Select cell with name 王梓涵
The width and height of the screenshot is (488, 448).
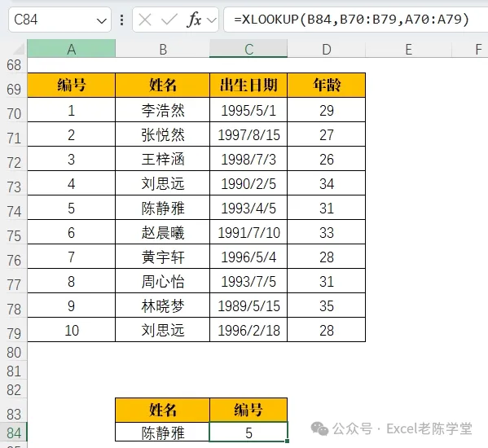click(x=162, y=159)
